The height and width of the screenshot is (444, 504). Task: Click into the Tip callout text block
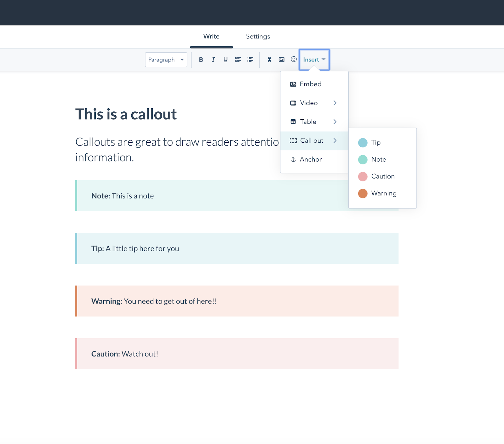[x=237, y=248]
